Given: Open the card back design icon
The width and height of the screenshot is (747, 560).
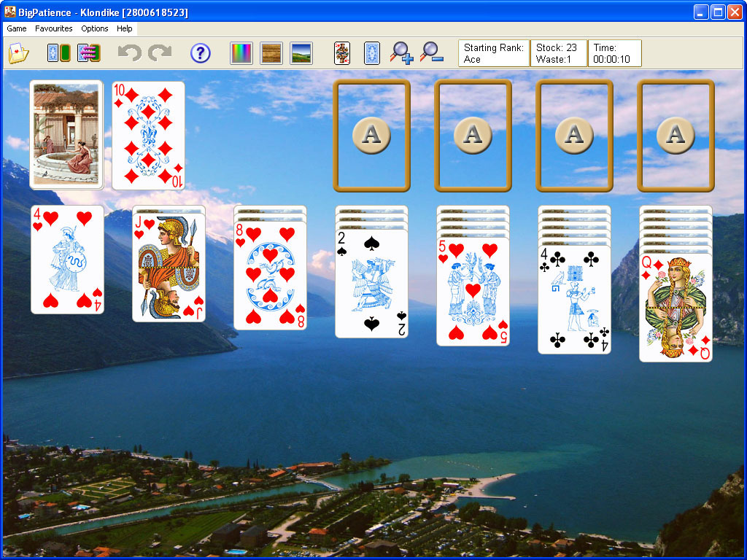Looking at the screenshot, I should [x=372, y=53].
